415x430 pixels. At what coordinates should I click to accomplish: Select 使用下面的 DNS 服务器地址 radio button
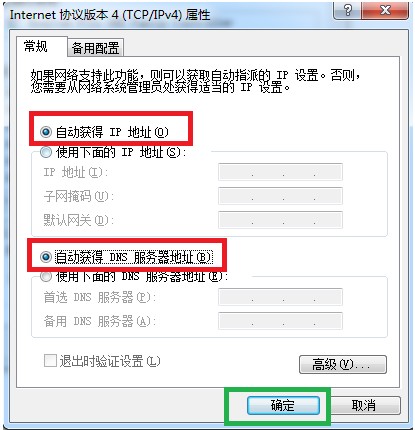tap(46, 277)
